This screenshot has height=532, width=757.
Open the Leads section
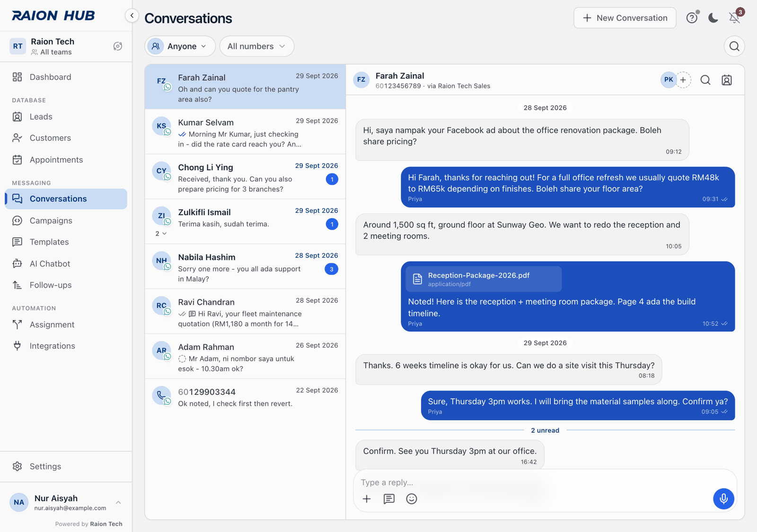point(66,117)
